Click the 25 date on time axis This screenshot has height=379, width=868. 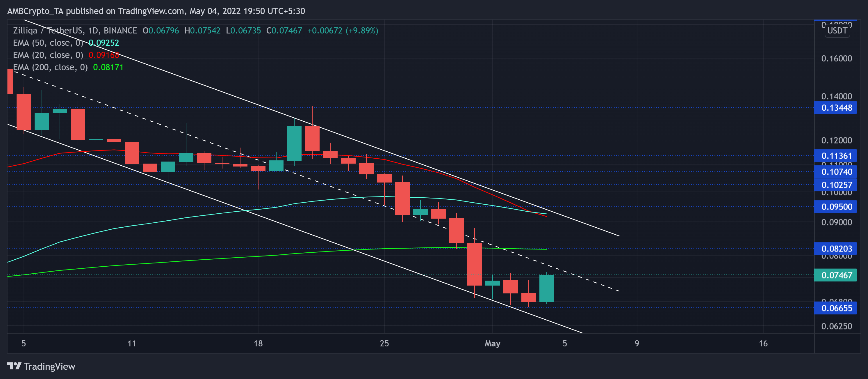[x=384, y=343]
